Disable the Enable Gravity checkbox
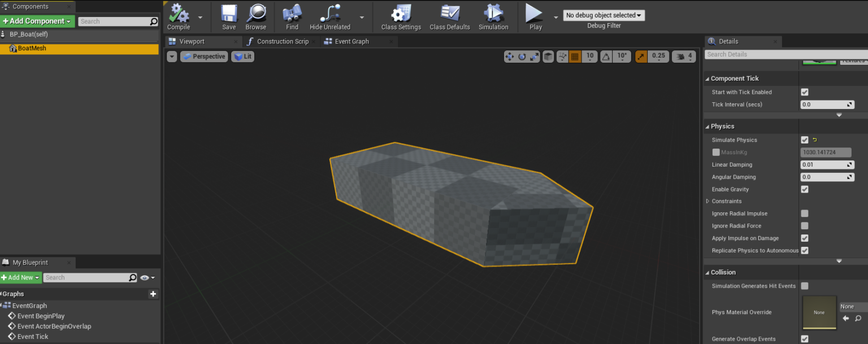 click(805, 190)
